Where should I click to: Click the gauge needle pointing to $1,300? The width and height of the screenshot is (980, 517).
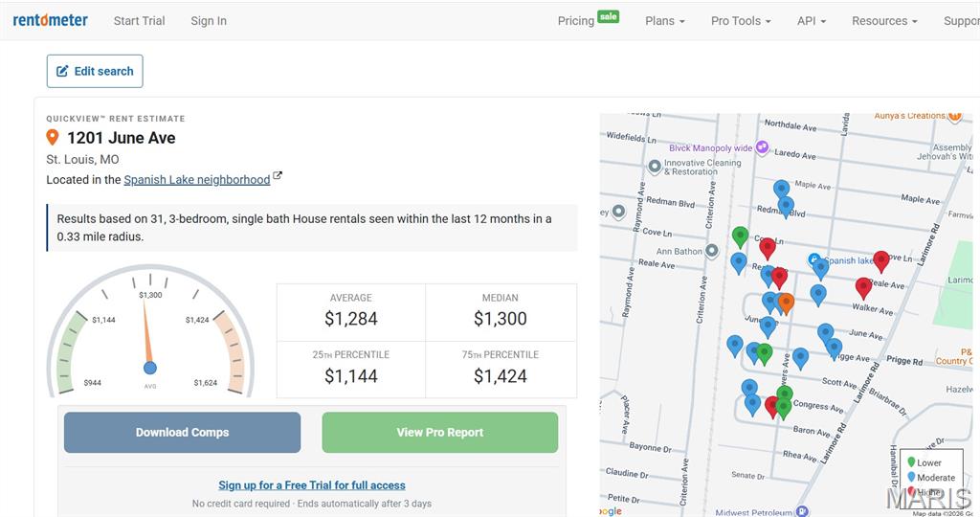146,334
